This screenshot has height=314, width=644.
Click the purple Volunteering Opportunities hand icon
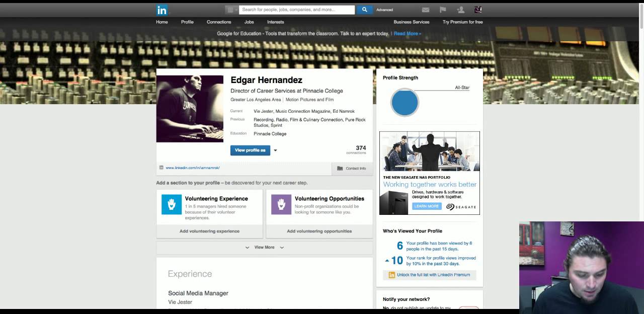pos(281,204)
